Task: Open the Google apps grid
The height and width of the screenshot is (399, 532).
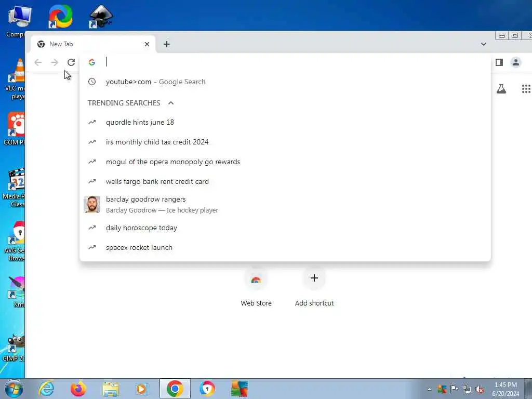Action: point(526,89)
